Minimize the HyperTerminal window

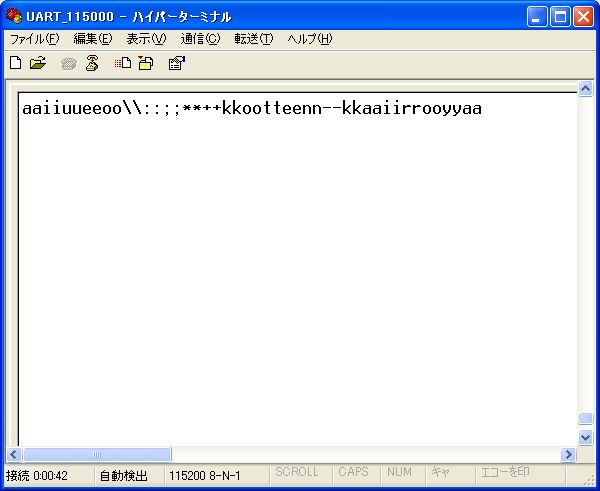(x=536, y=17)
